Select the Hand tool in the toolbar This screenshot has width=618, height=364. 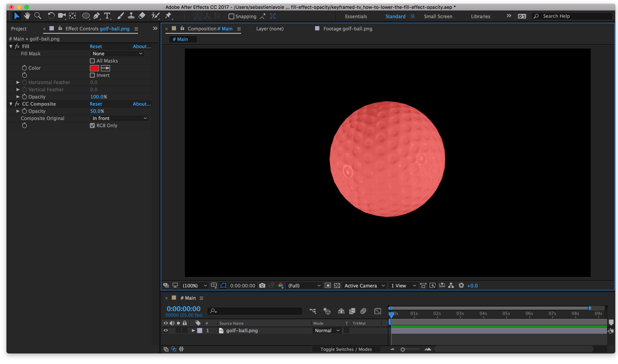pos(27,16)
